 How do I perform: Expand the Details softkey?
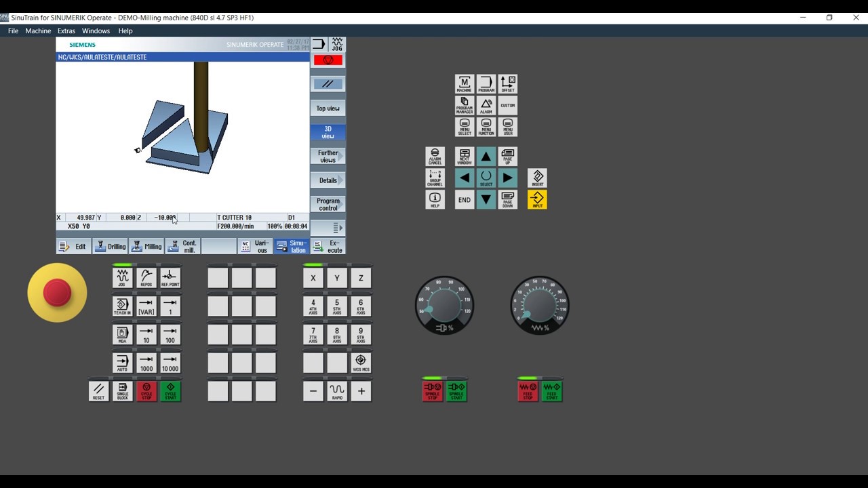tap(328, 180)
